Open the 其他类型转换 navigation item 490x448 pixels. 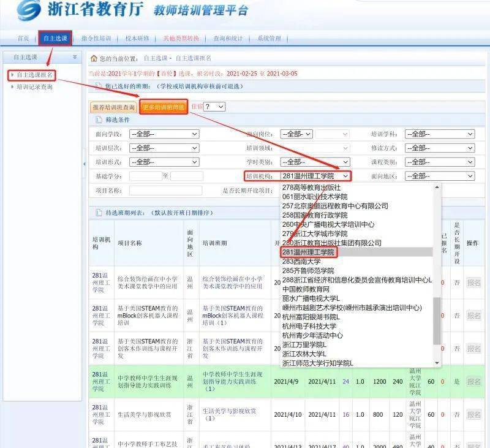click(x=181, y=39)
